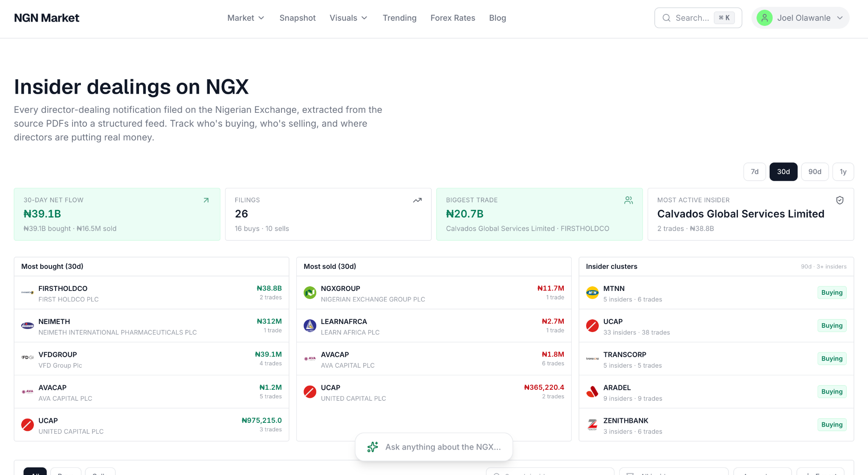Select the 30d time range
The height and width of the screenshot is (475, 868).
pyautogui.click(x=783, y=172)
